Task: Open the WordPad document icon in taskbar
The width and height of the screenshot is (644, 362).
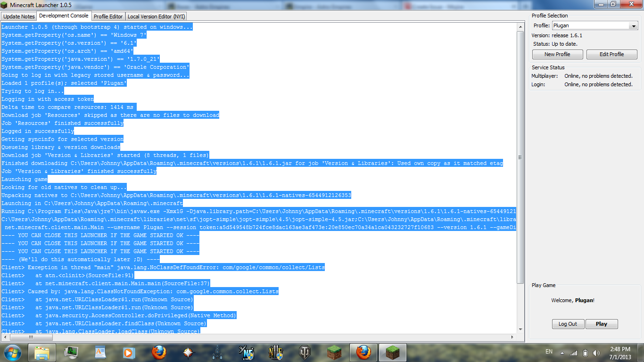Action: [100, 352]
